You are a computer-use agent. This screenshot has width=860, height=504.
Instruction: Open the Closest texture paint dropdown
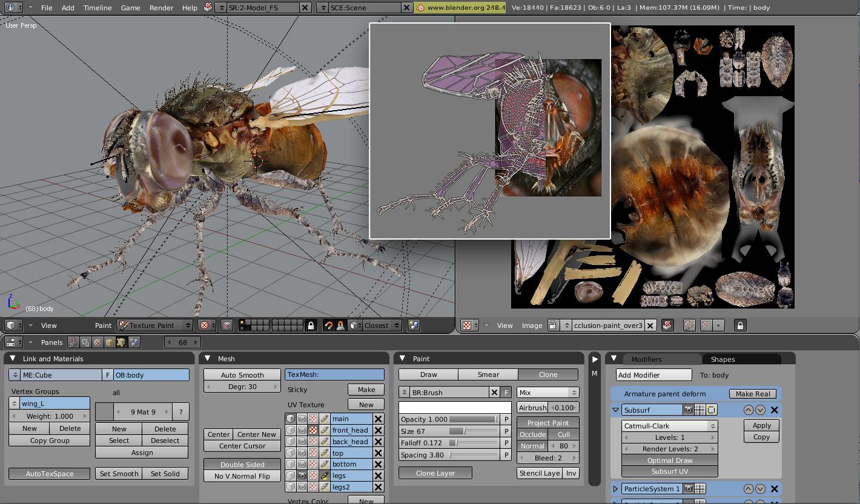(382, 326)
